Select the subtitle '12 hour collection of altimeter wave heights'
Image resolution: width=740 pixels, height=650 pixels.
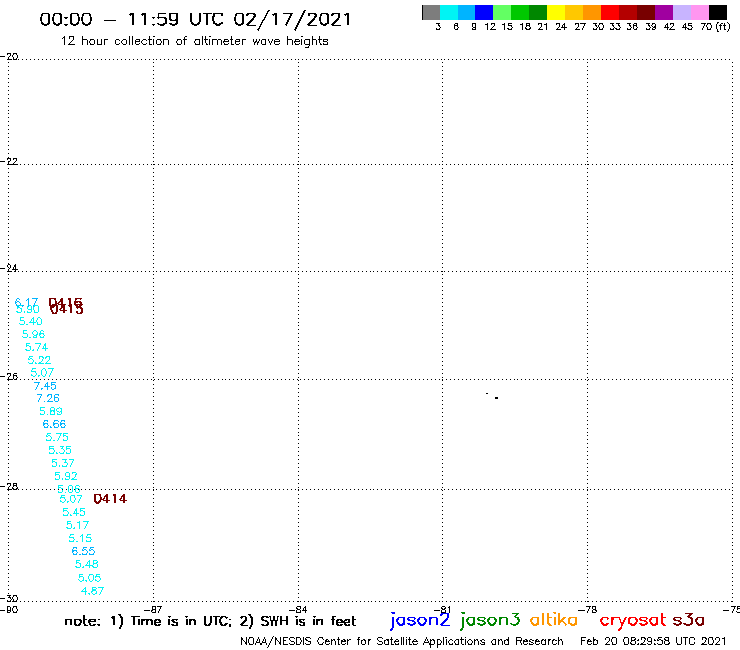pyautogui.click(x=194, y=41)
